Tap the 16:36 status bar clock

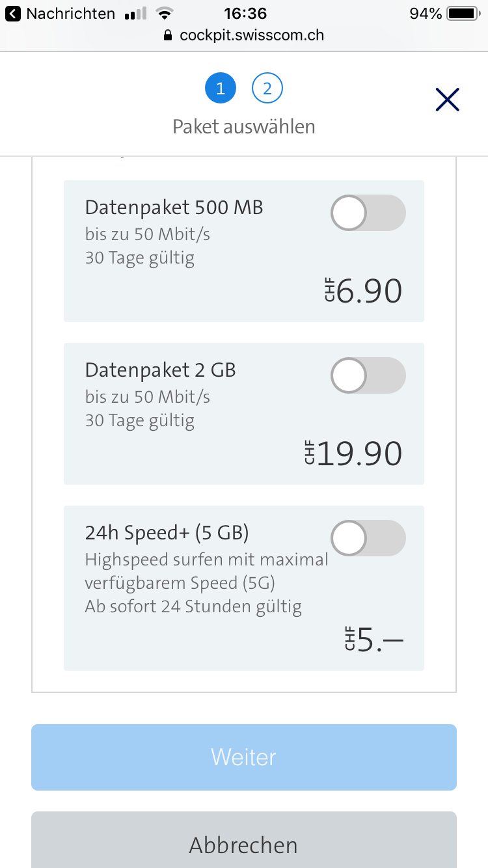(245, 14)
